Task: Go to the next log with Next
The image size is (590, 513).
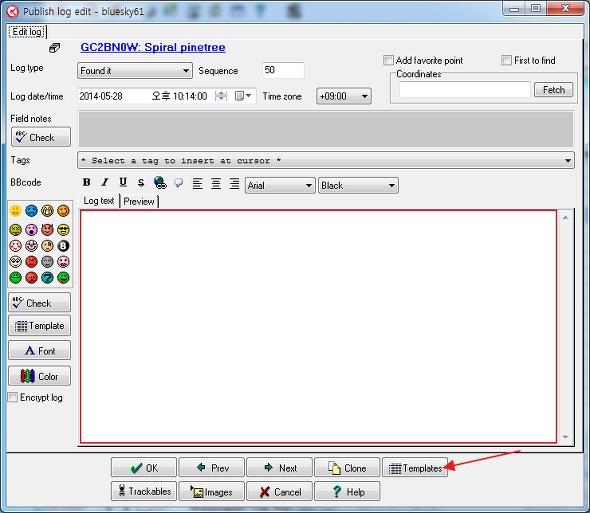Action: point(279,468)
